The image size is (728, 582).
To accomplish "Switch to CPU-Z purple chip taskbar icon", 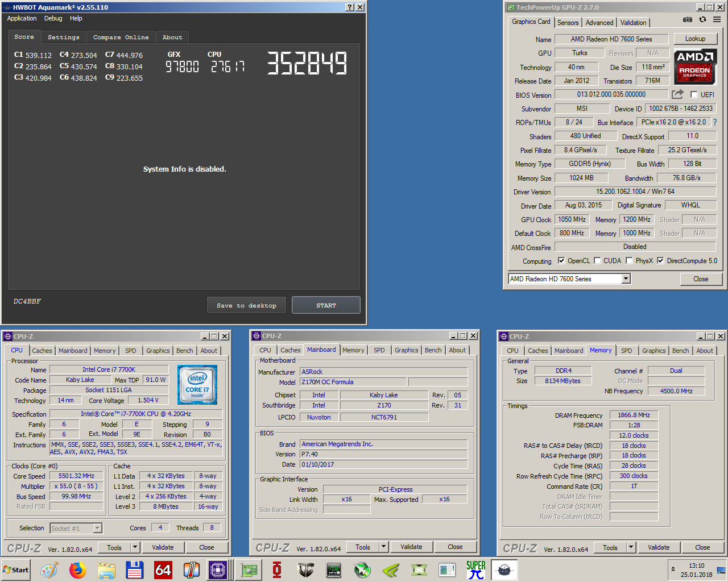I will tap(218, 570).
